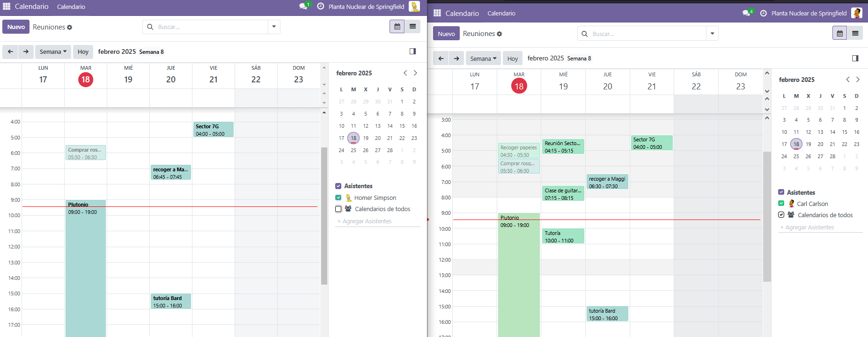
Task: Switch to list view in left window
Action: [x=412, y=27]
